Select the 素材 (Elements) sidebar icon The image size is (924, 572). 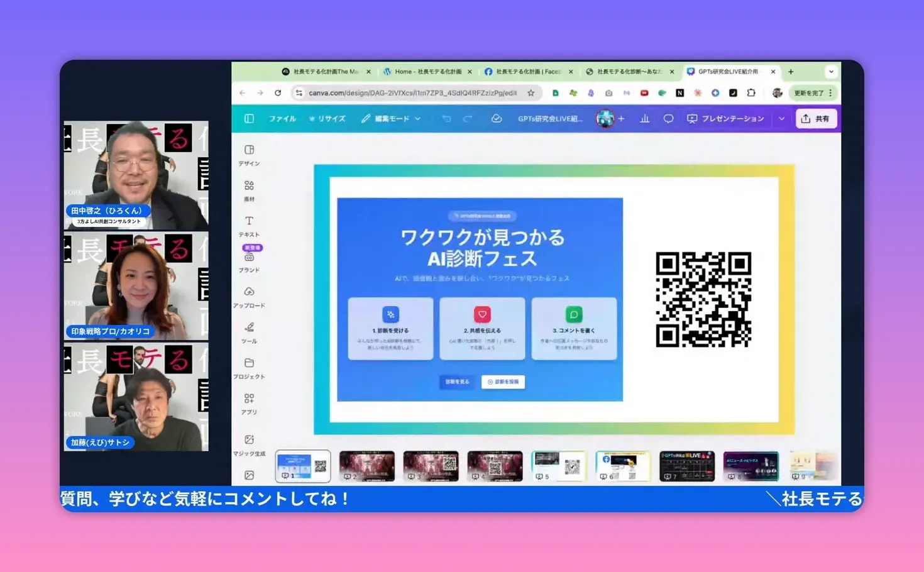pos(250,190)
